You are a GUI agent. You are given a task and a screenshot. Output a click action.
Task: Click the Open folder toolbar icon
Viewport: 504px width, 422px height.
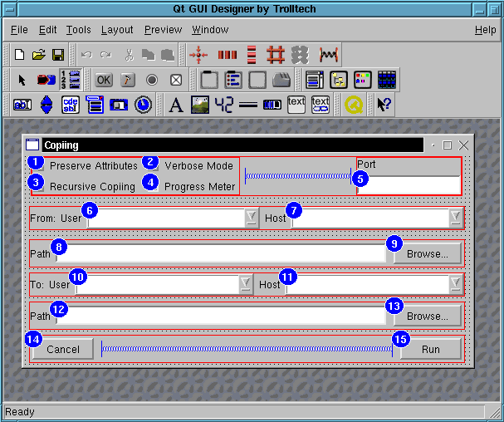pyautogui.click(x=39, y=55)
